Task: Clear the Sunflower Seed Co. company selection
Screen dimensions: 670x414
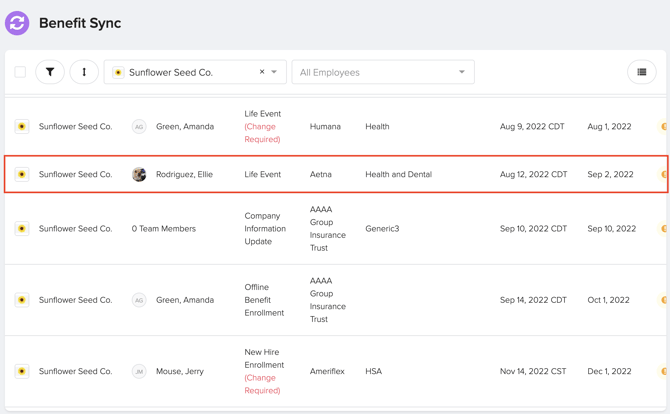Action: [262, 72]
